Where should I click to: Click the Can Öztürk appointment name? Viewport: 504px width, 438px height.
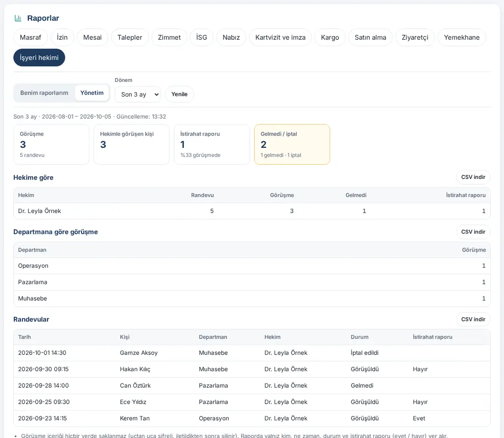pos(135,385)
